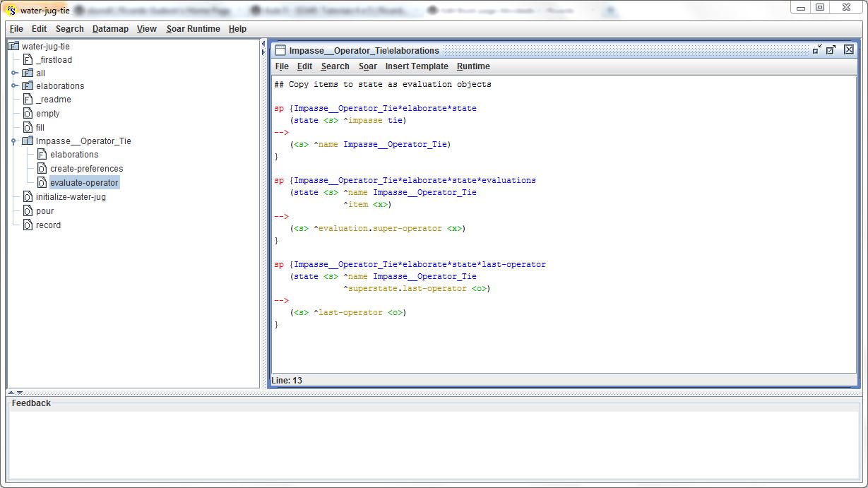Collapse the Impasse__Operator_Tie folder
Image resolution: width=868 pixels, height=488 pixels.
tap(14, 141)
